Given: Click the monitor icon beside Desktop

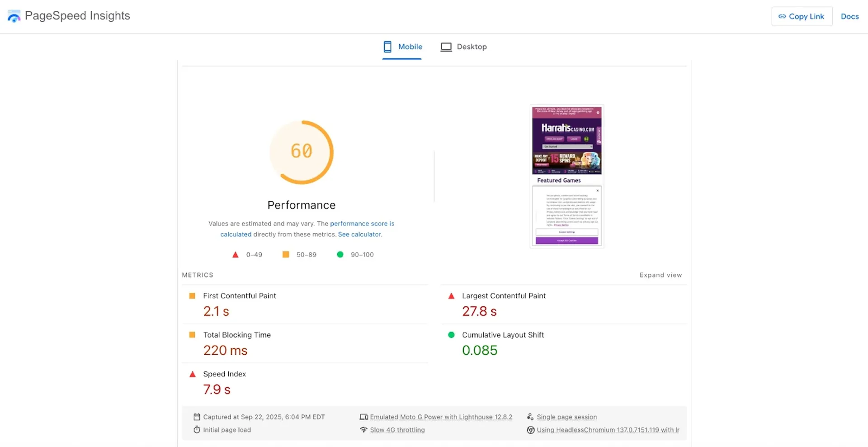Looking at the screenshot, I should (446, 47).
